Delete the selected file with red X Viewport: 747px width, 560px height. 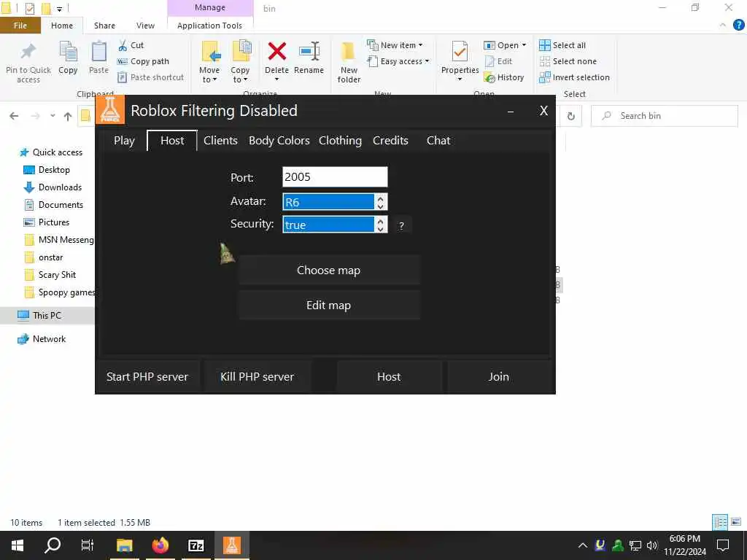[276, 52]
